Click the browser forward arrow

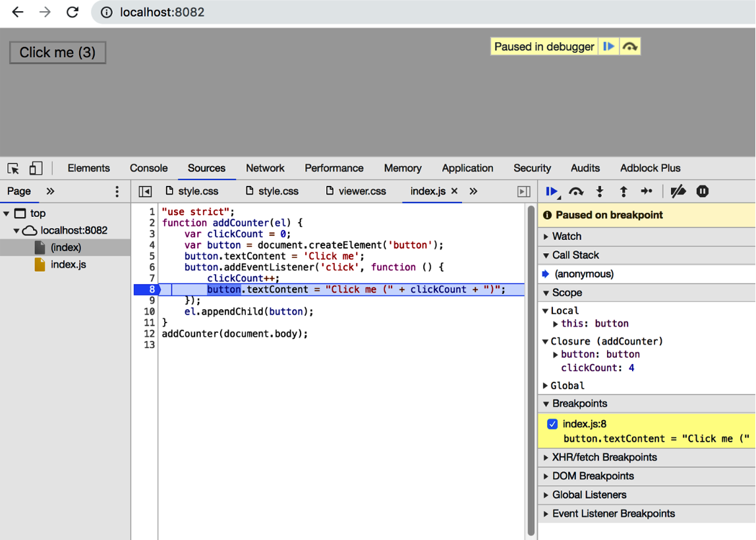pos(45,12)
